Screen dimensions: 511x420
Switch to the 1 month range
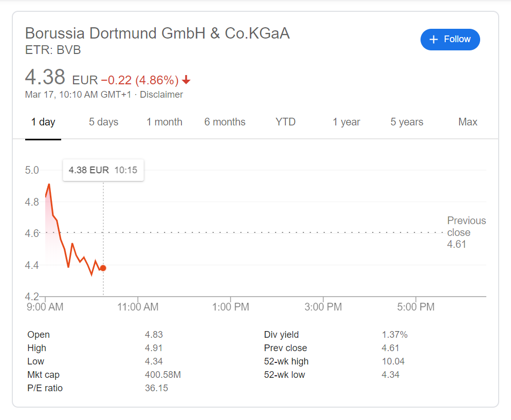[x=165, y=122]
